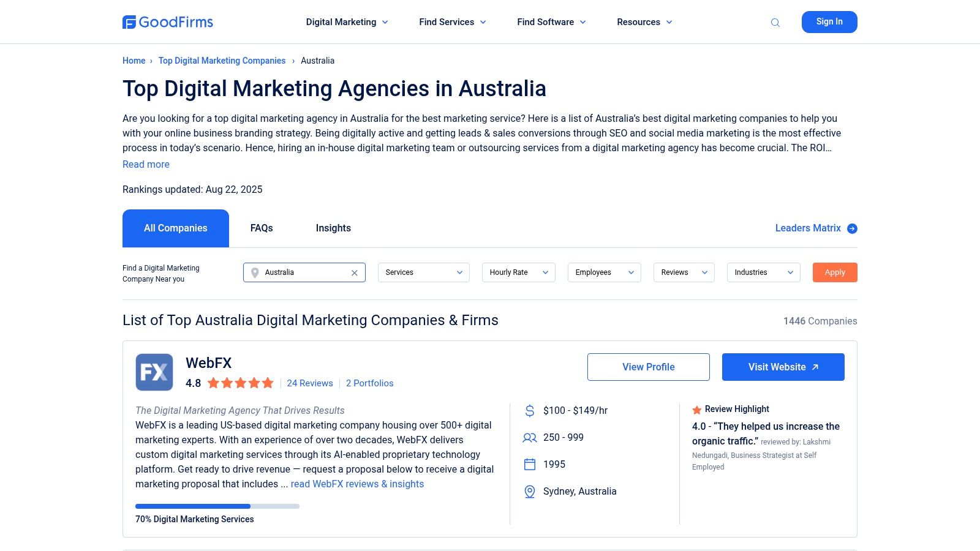Expand Find Services nav menu
Image resolution: width=980 pixels, height=551 pixels.
[x=453, y=22]
